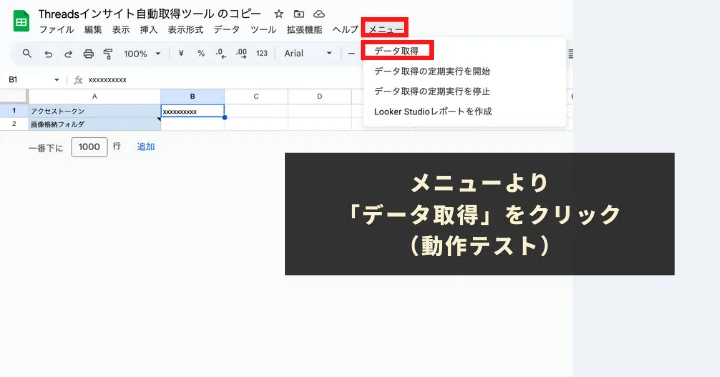720x377 pixels.
Task: Open the Arial font dropdown
Action: tap(308, 54)
